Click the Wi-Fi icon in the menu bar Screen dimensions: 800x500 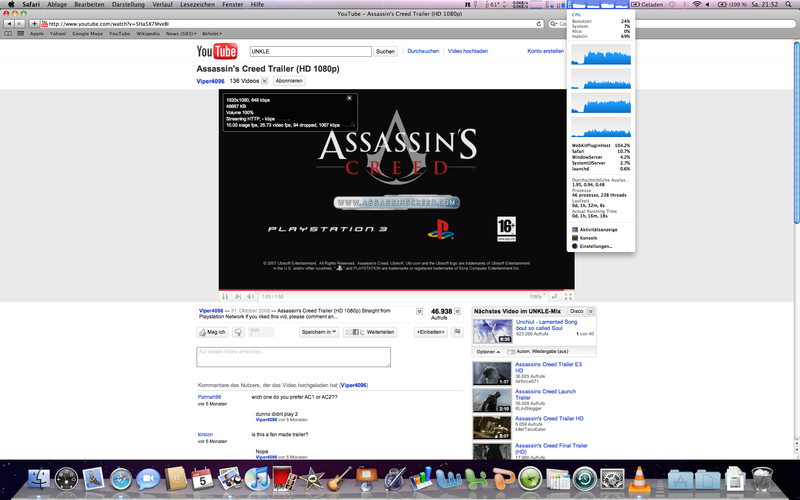click(x=696, y=4)
